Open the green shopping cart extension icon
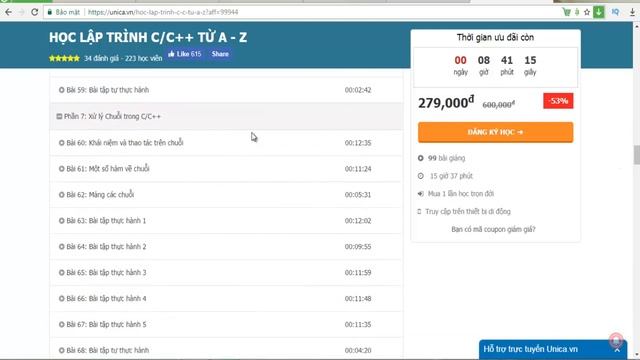 (566, 12)
